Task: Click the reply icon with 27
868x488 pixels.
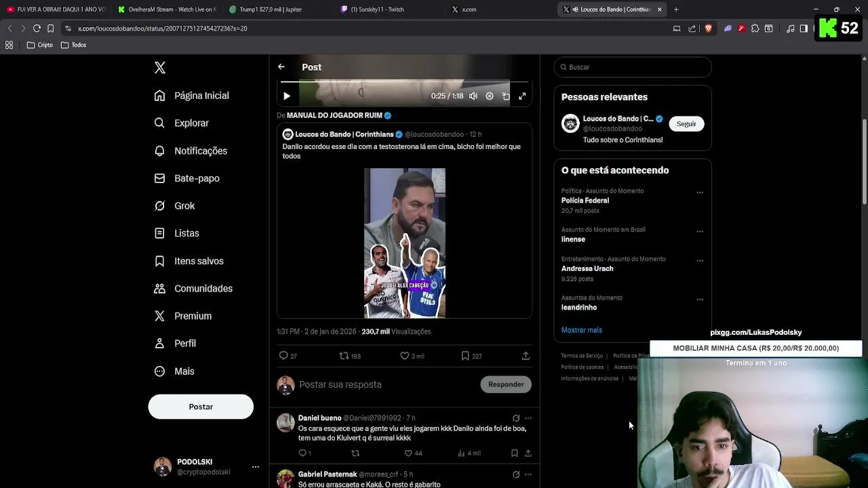Action: pos(288,356)
